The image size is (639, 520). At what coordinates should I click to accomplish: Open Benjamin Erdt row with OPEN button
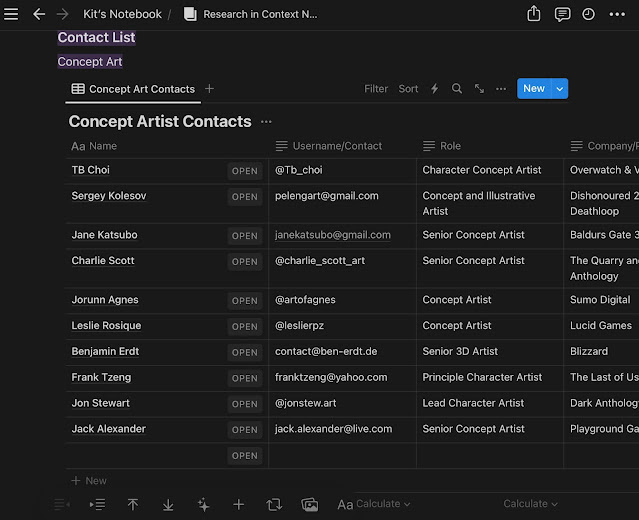pos(245,353)
